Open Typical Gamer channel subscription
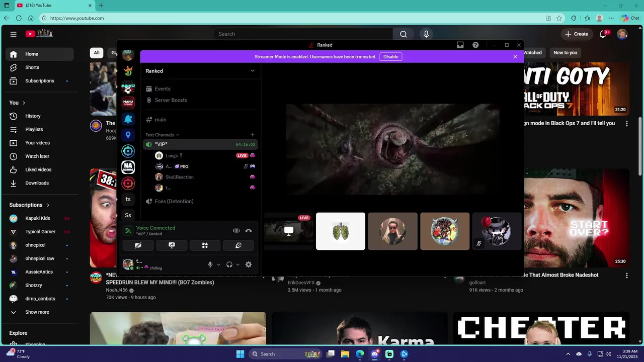Screen dimensions: 644x362 [40, 232]
